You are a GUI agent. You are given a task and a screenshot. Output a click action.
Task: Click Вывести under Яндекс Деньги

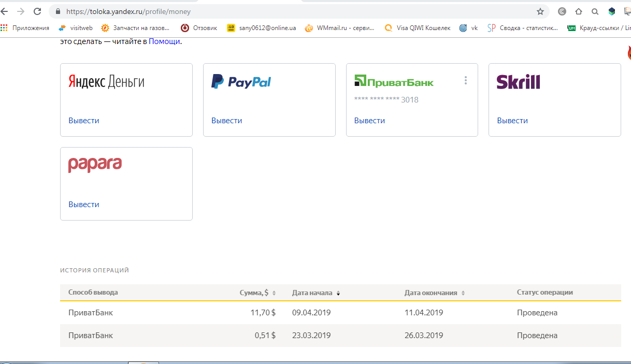[x=83, y=121]
